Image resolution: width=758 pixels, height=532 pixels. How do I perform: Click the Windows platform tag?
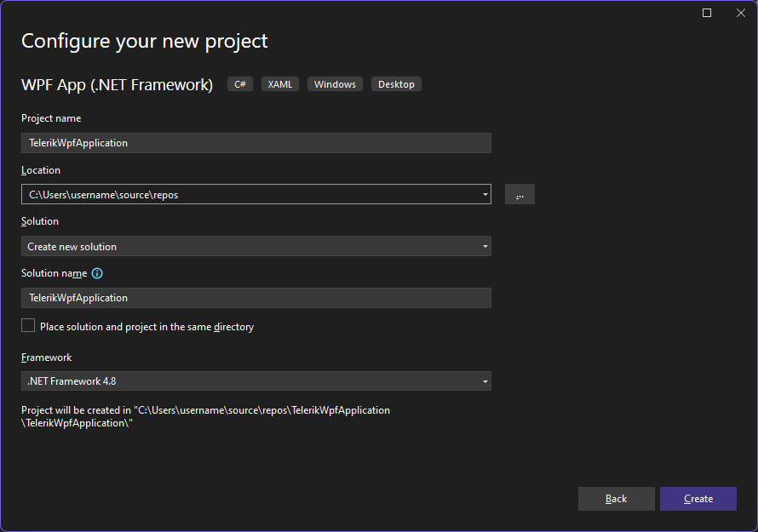pos(335,83)
